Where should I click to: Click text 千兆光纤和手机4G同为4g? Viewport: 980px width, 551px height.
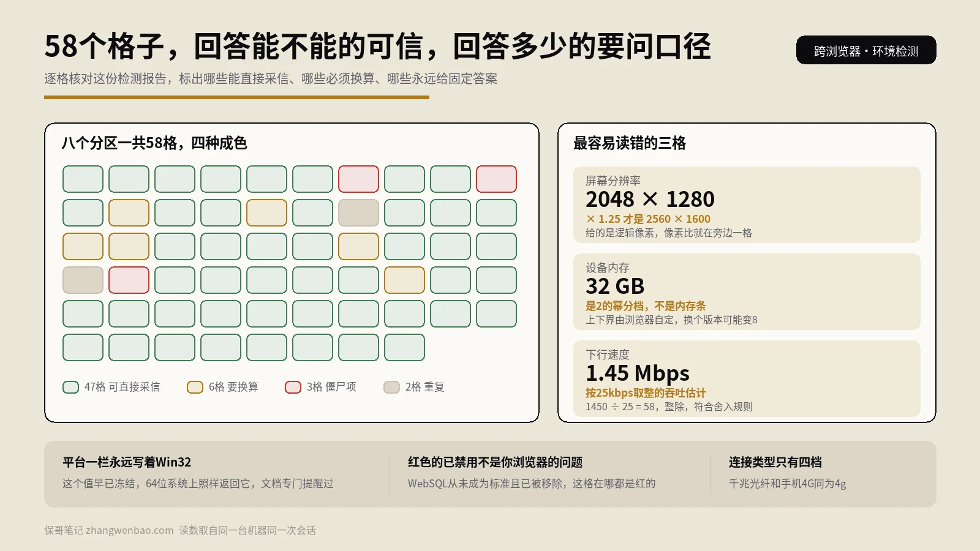point(788,484)
